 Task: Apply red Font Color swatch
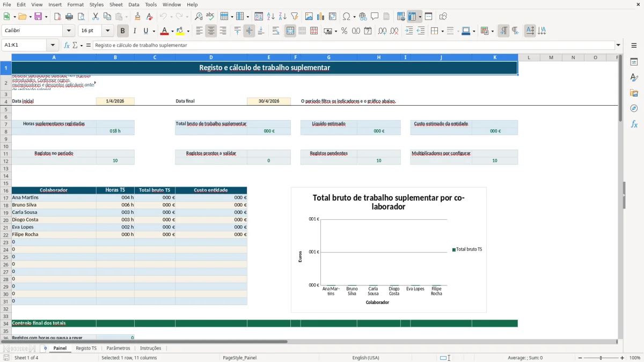[165, 31]
